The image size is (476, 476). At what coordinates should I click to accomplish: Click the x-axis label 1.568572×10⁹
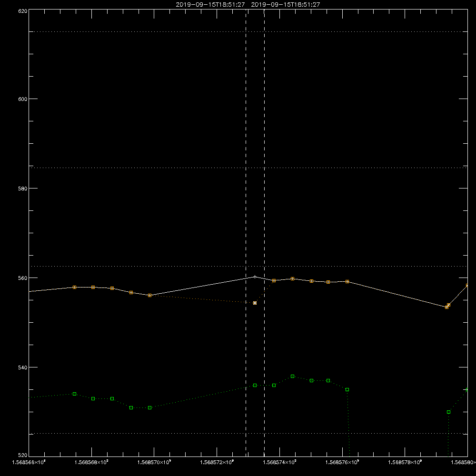(217, 462)
